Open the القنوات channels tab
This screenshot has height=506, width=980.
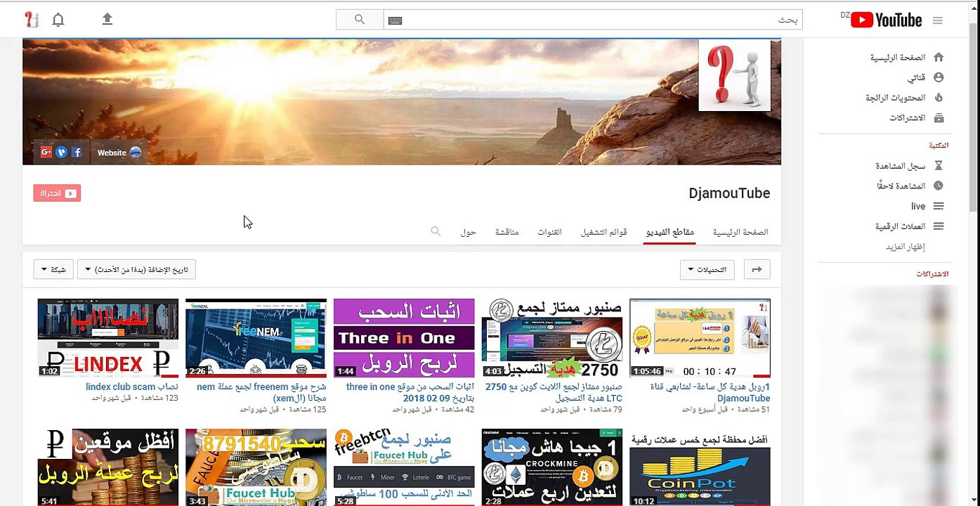pos(549,232)
